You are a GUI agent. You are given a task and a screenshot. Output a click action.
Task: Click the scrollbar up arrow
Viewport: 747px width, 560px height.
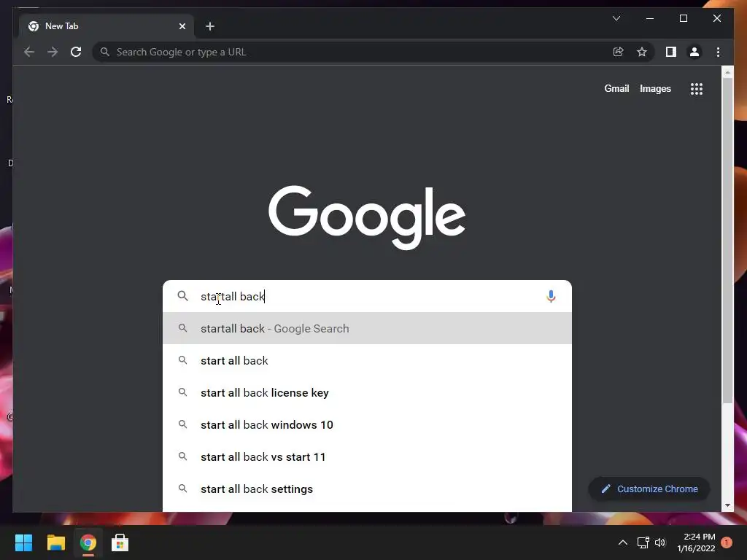pyautogui.click(x=727, y=73)
